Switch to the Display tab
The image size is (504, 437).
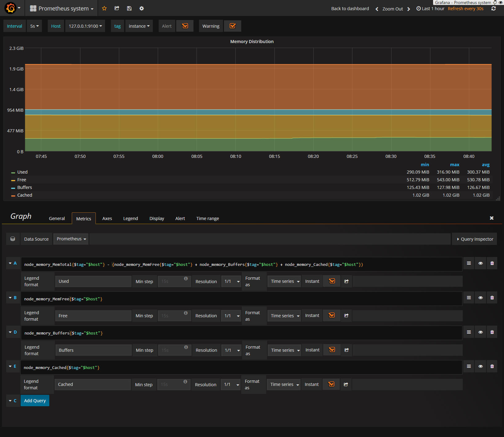click(x=157, y=218)
